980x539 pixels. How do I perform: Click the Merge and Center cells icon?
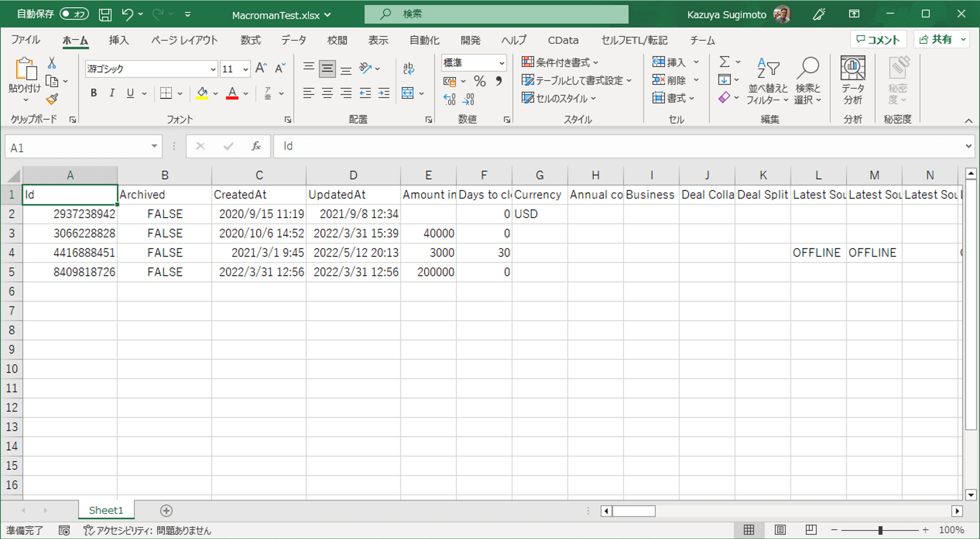coord(408,93)
